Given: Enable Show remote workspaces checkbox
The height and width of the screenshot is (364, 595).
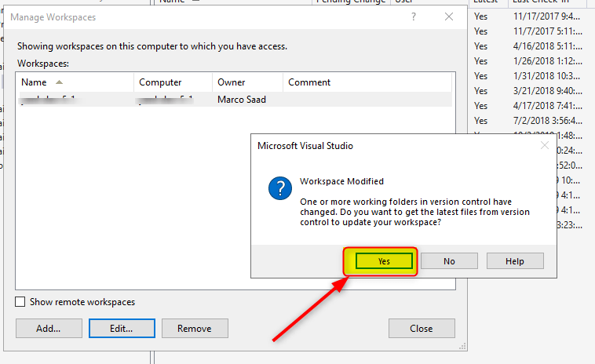Looking at the screenshot, I should (x=21, y=302).
